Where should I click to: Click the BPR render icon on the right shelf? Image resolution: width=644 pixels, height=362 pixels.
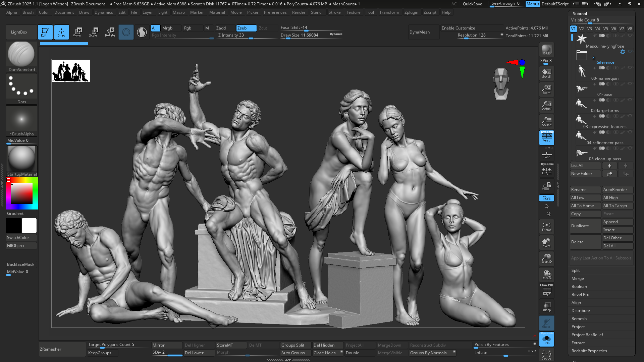pos(546,50)
